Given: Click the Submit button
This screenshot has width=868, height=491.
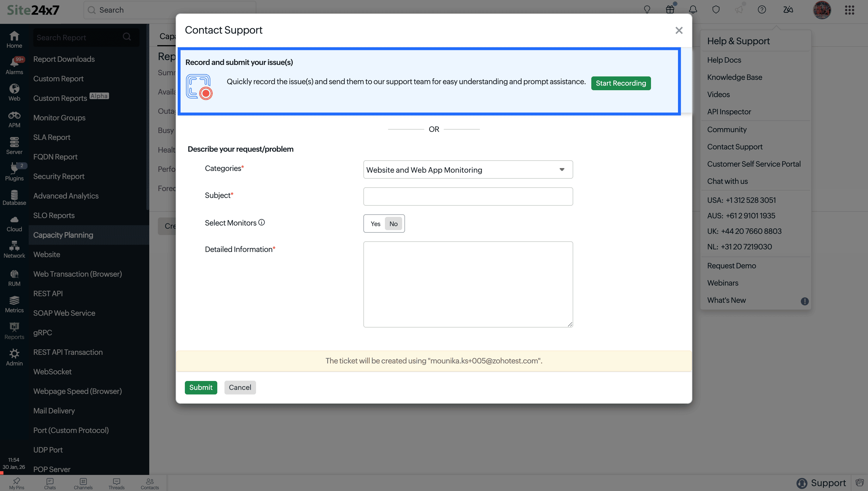Looking at the screenshot, I should pos(201,387).
